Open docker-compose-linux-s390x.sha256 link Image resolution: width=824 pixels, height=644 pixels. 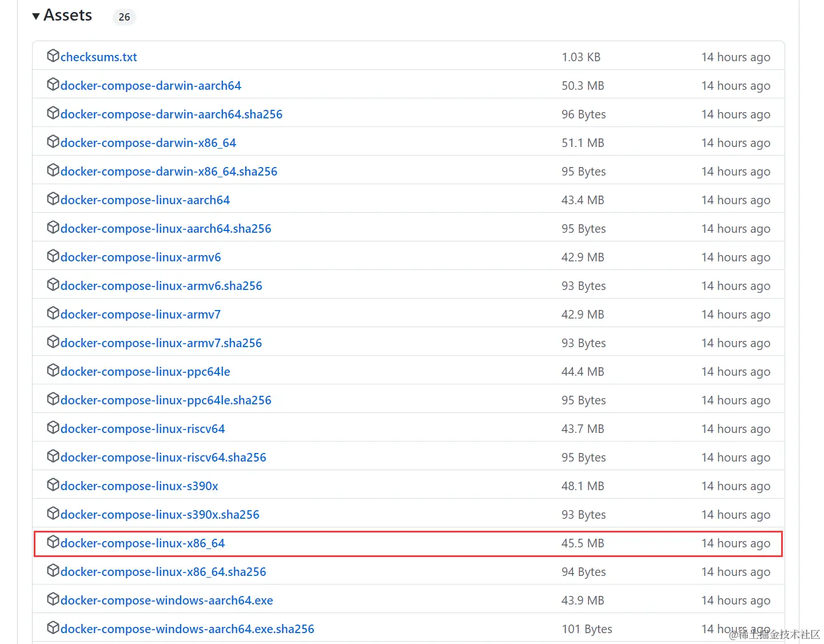coord(160,515)
